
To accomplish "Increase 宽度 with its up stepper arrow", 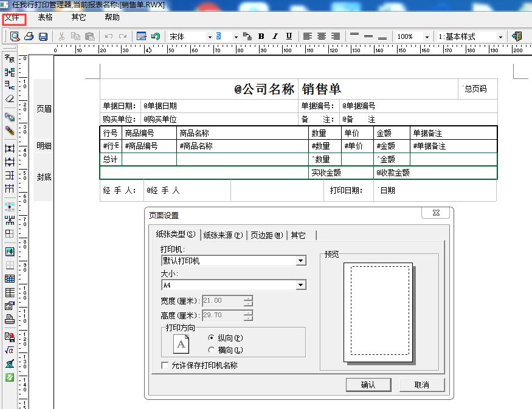I will [x=249, y=298].
